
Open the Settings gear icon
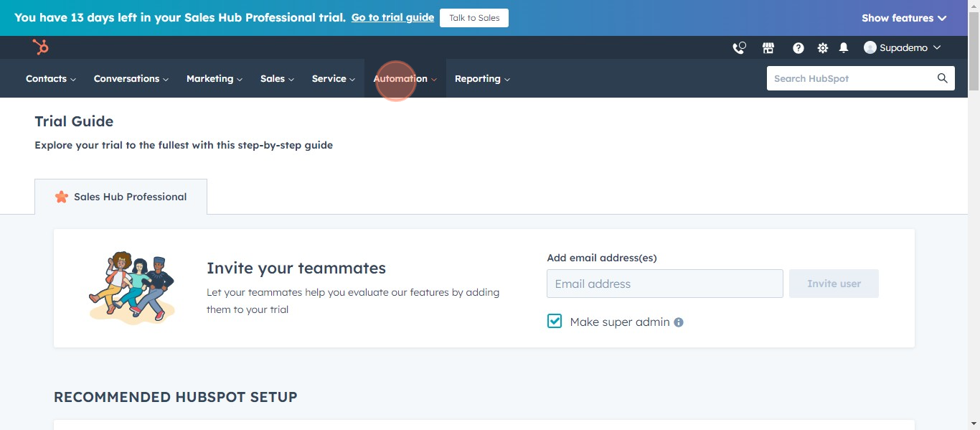tap(822, 48)
